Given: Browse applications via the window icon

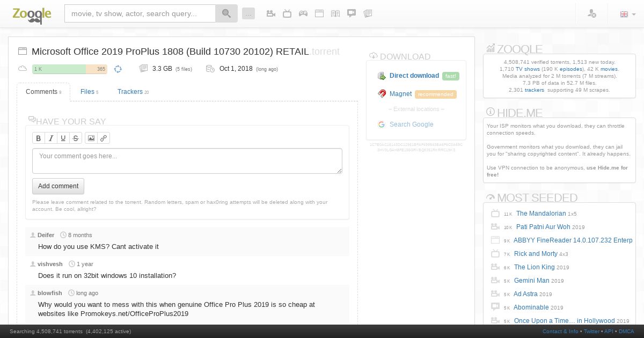Looking at the screenshot, I should pos(319,13).
